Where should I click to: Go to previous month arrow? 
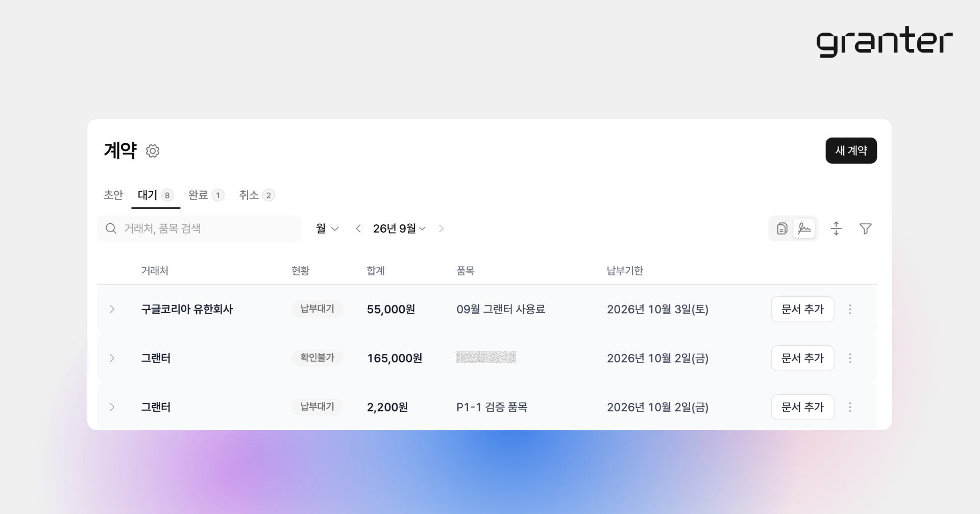tap(358, 228)
